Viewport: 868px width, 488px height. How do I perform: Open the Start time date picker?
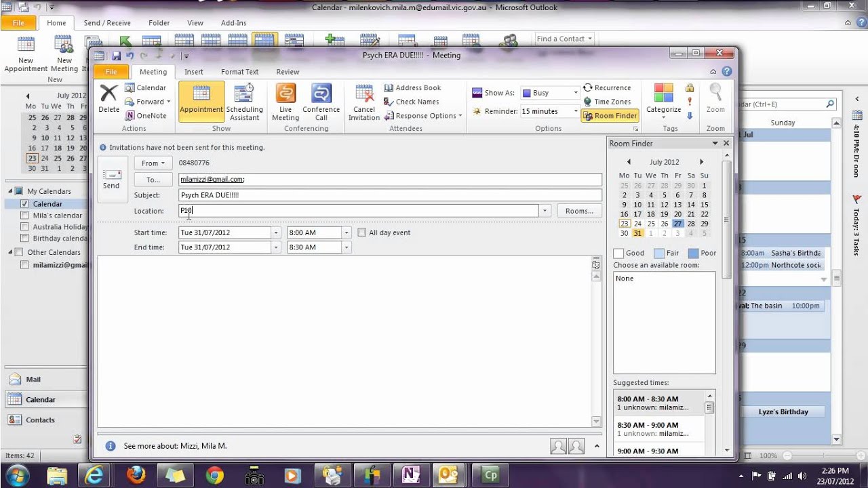[x=276, y=232]
